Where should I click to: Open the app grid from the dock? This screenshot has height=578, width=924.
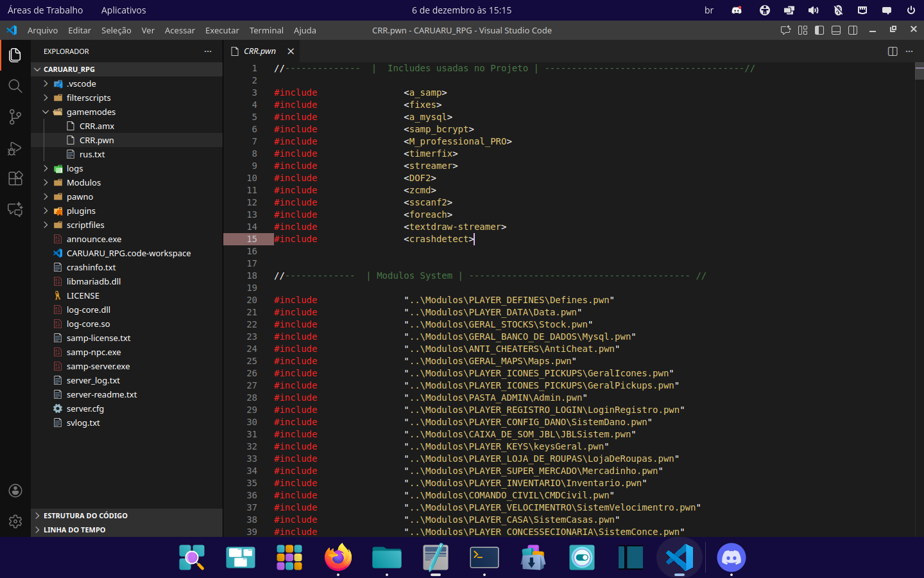(289, 557)
